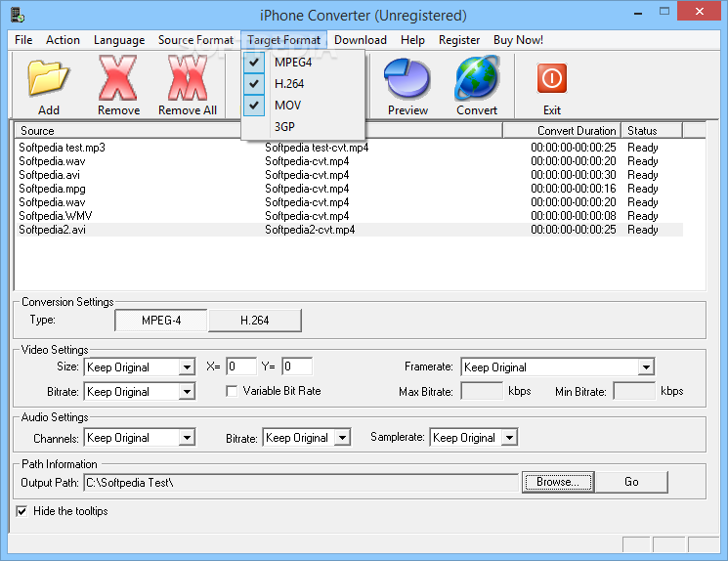This screenshot has height=561, width=728.
Task: Click Softpedia test-cvt.mp4 target cell
Action: [317, 148]
